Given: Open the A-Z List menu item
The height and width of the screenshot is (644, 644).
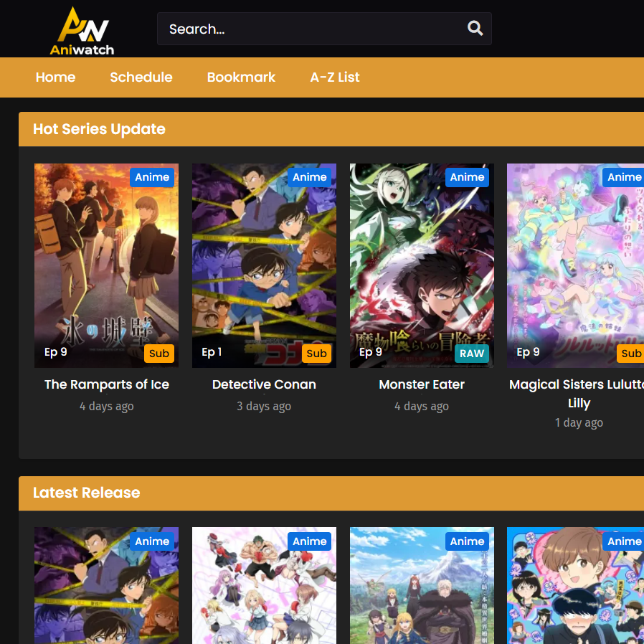Looking at the screenshot, I should (x=335, y=77).
